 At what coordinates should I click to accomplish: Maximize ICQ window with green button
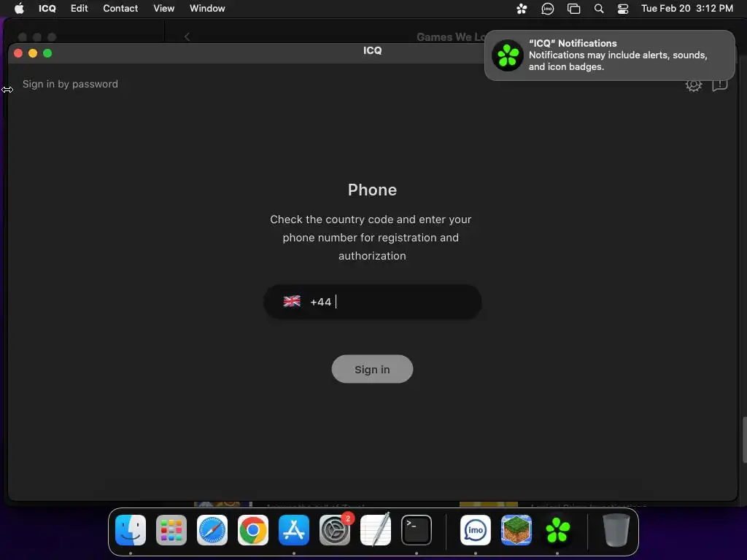(47, 53)
